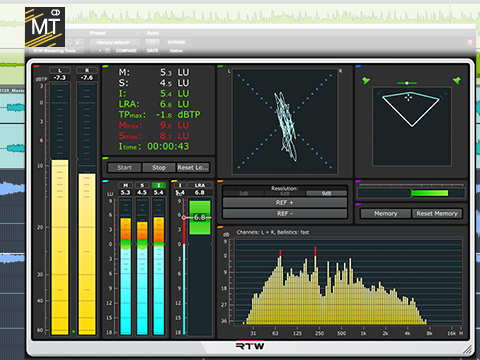Click the correlation slider knob above surround view
Screen dimensions: 480x360
pos(407,83)
